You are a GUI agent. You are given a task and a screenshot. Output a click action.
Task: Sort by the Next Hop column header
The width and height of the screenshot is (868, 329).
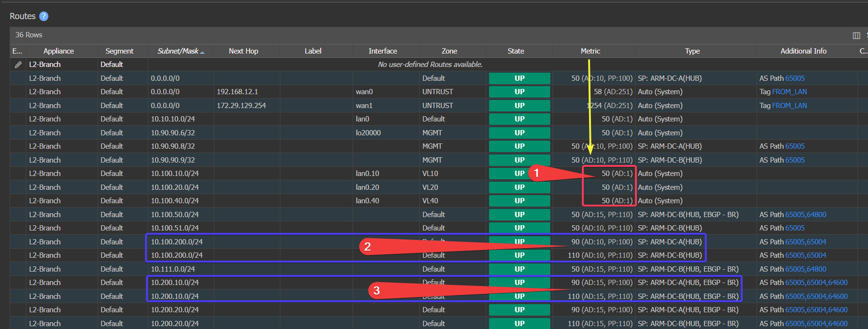pos(243,51)
